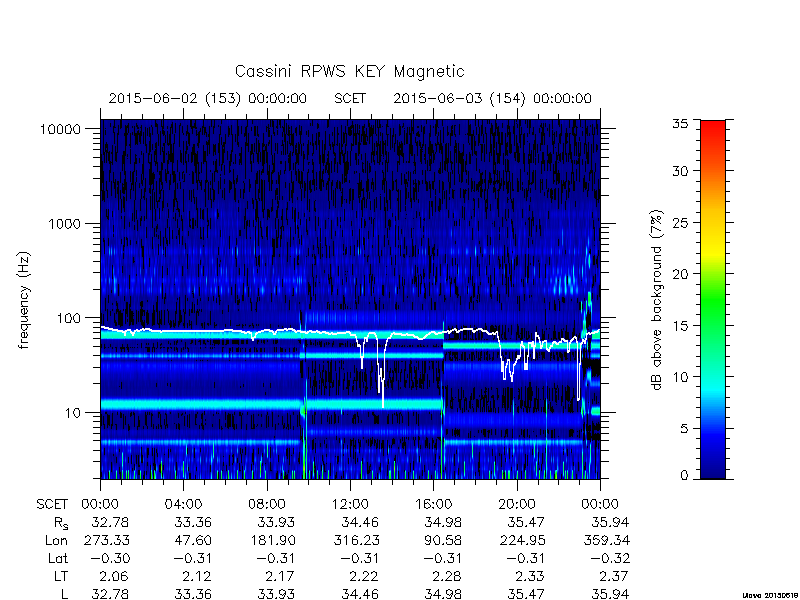Viewport: 800px width, 600px height.
Task: Click 35.94 in the Rs row
Action: 610,522
